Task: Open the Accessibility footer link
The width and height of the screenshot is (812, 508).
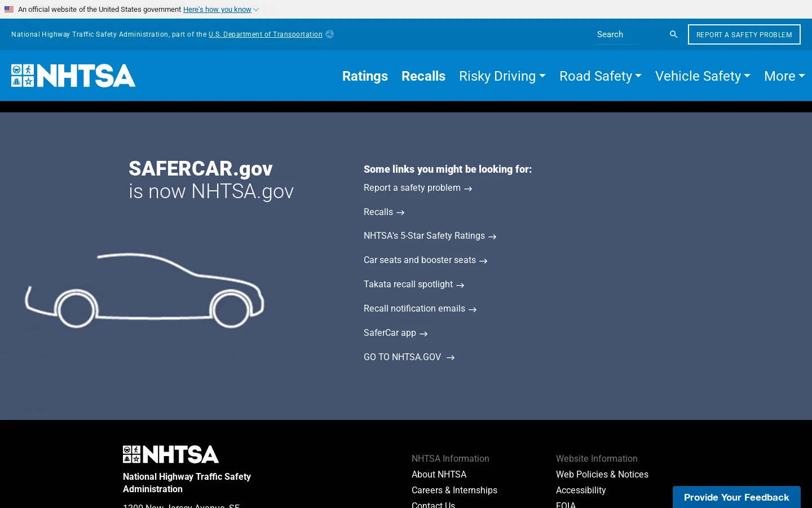Action: click(x=581, y=491)
